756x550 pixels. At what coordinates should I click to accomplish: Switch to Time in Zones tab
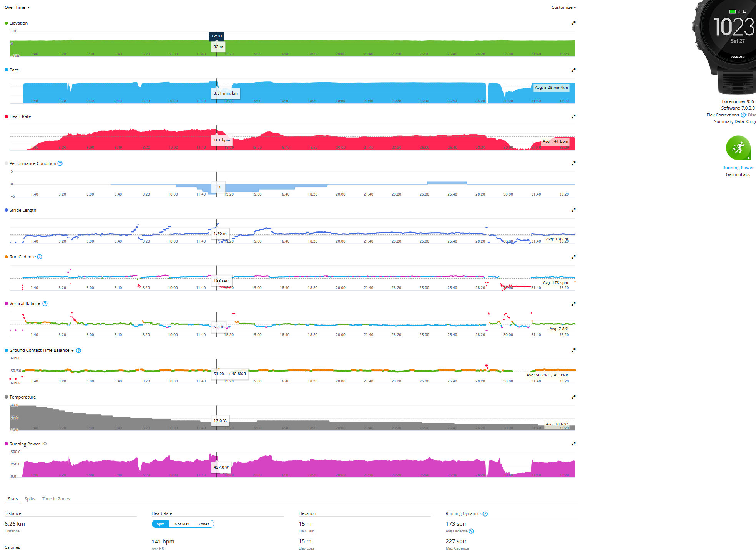click(56, 499)
